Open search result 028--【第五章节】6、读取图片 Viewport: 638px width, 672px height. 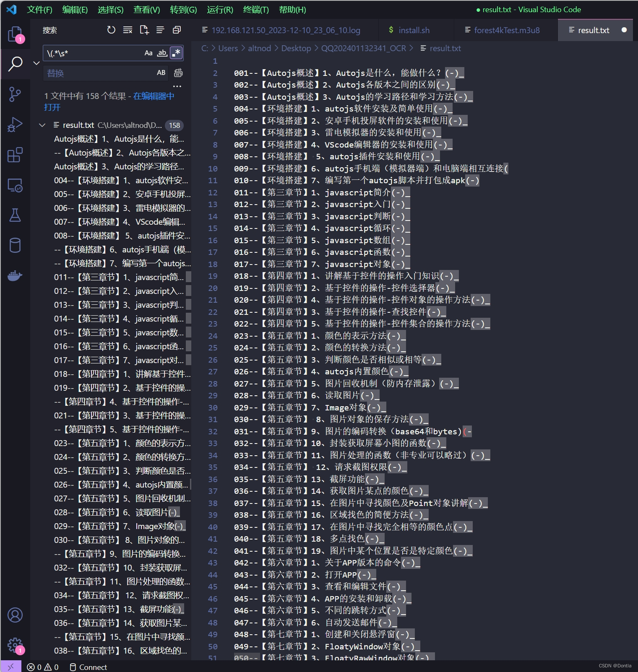coord(117,512)
